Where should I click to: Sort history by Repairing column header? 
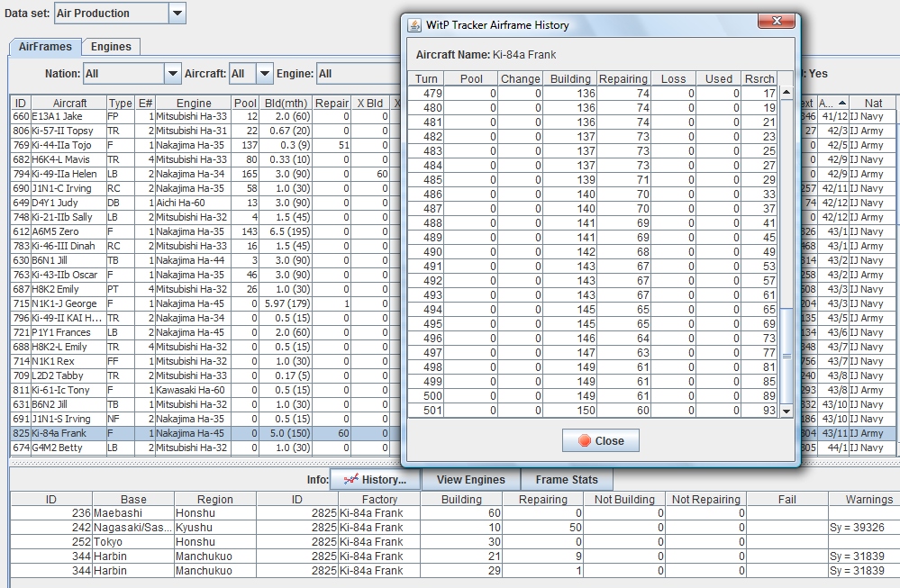[x=623, y=78]
